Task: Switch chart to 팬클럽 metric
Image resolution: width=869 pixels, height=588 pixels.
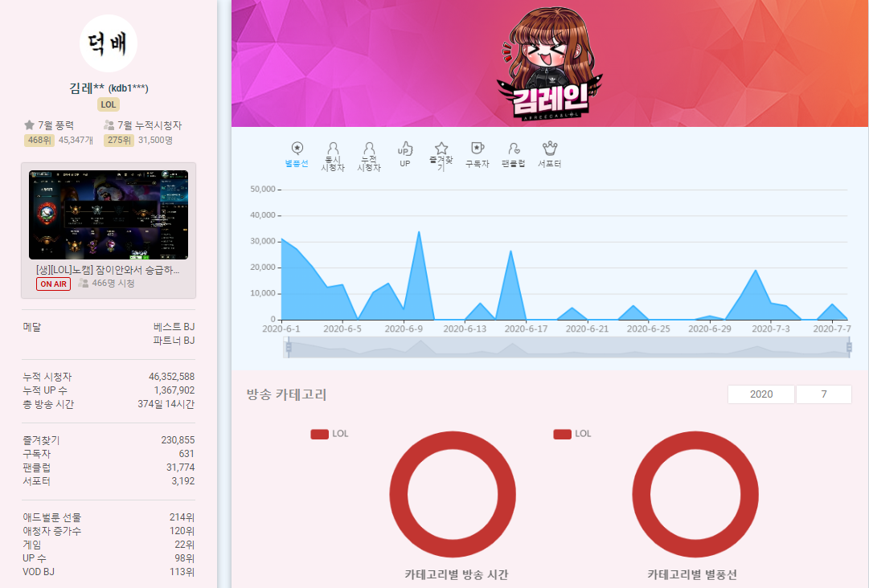Action: pos(513,154)
